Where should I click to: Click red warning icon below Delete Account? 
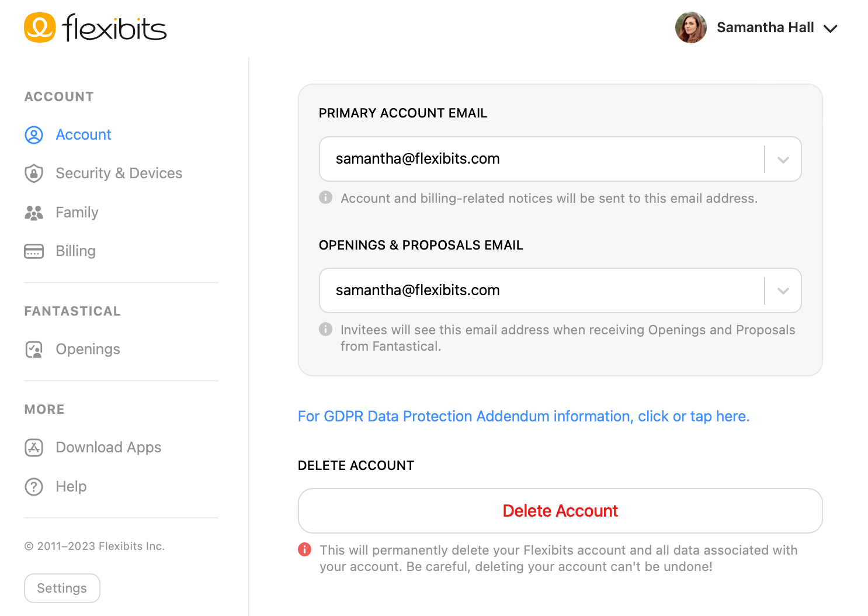tap(305, 549)
